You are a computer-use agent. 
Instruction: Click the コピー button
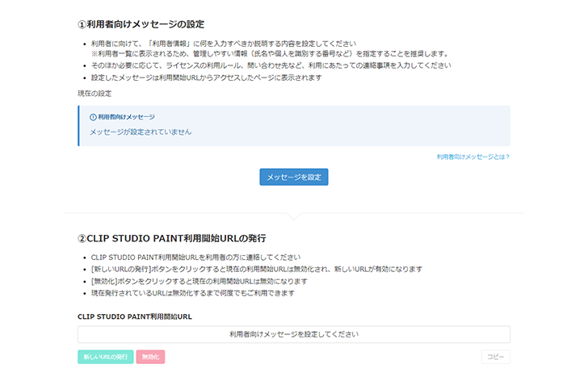495,357
